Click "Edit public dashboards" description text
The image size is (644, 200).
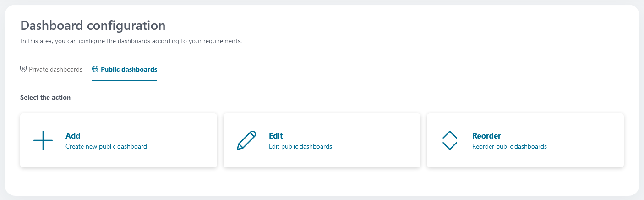pyautogui.click(x=300, y=147)
